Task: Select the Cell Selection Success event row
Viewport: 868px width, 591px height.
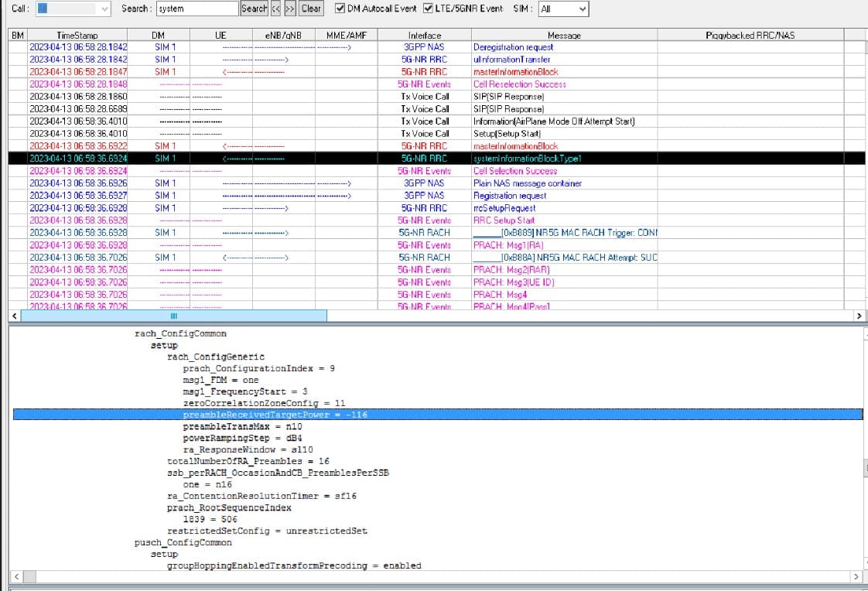Action: pyautogui.click(x=436, y=171)
